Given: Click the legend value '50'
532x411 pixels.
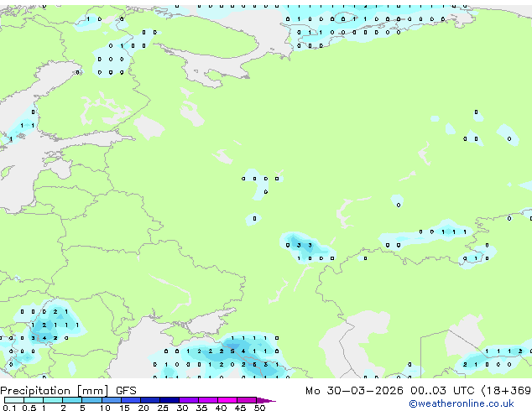Looking at the screenshot, I should click(259, 408).
